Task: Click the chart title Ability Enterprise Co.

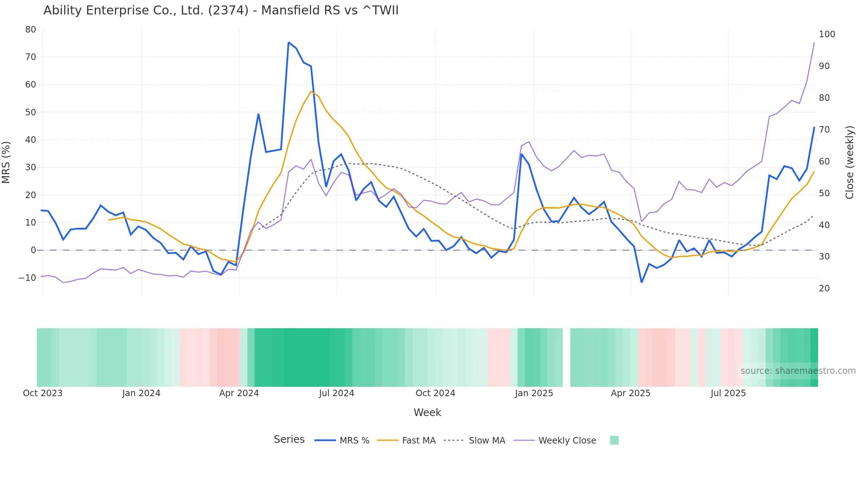Action: pos(221,10)
